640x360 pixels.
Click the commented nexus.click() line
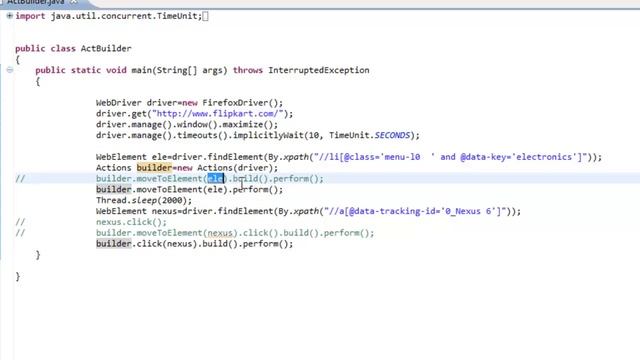131,222
